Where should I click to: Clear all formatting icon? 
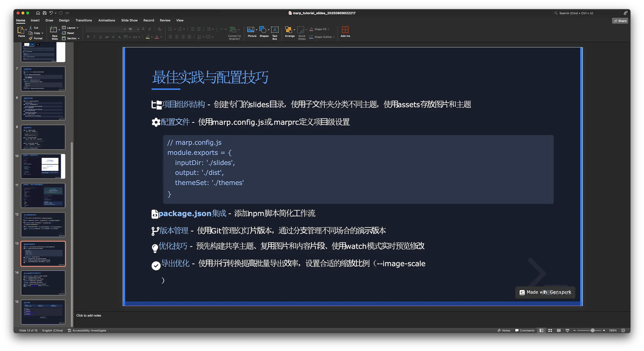160,29
